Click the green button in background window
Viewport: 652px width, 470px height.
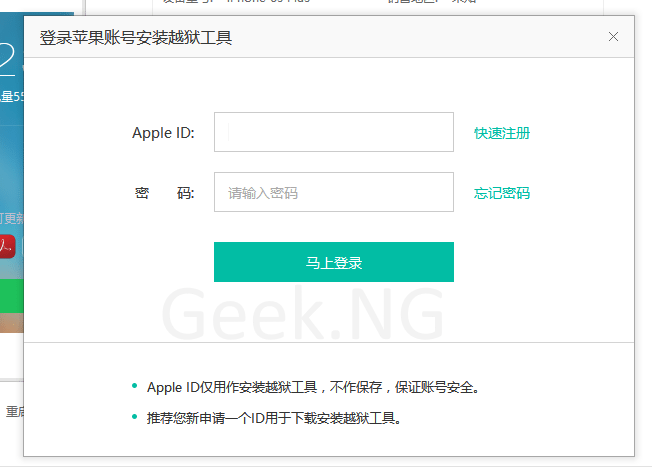coord(12,296)
